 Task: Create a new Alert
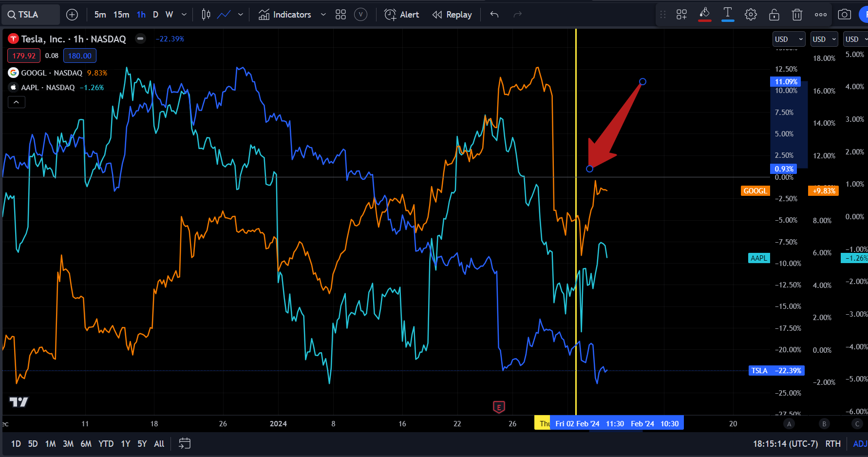coord(402,15)
